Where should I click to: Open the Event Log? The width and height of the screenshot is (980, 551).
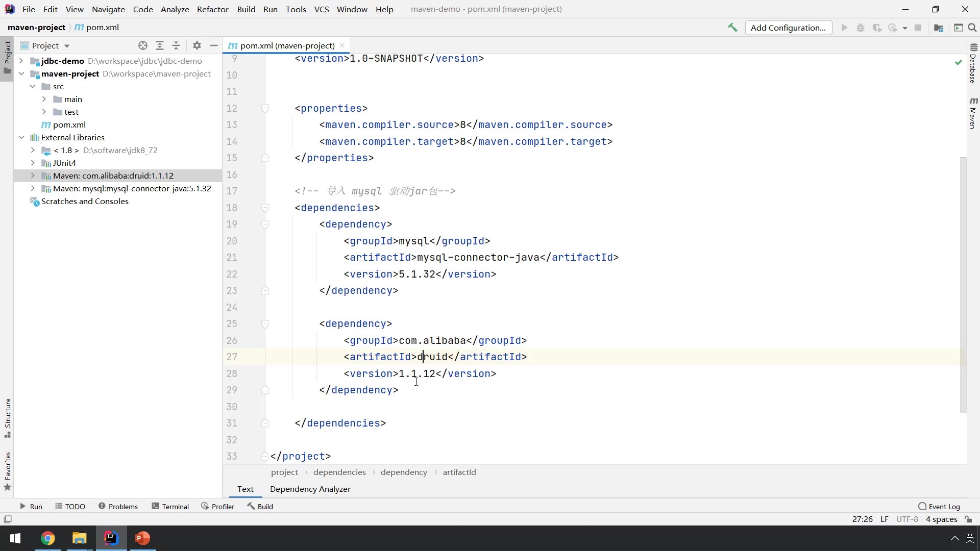click(x=939, y=506)
